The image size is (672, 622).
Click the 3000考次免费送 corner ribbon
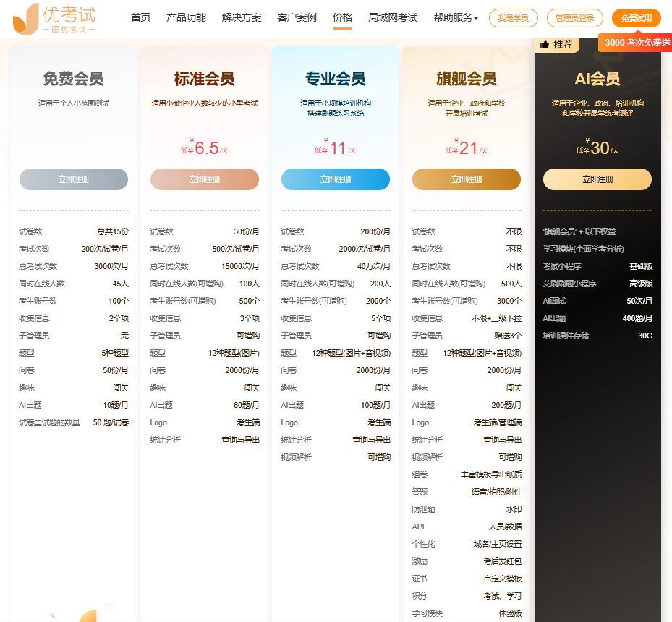pyautogui.click(x=638, y=43)
